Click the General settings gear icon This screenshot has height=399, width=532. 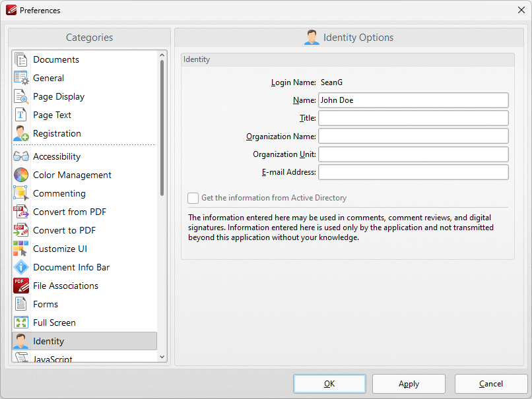[x=20, y=78]
